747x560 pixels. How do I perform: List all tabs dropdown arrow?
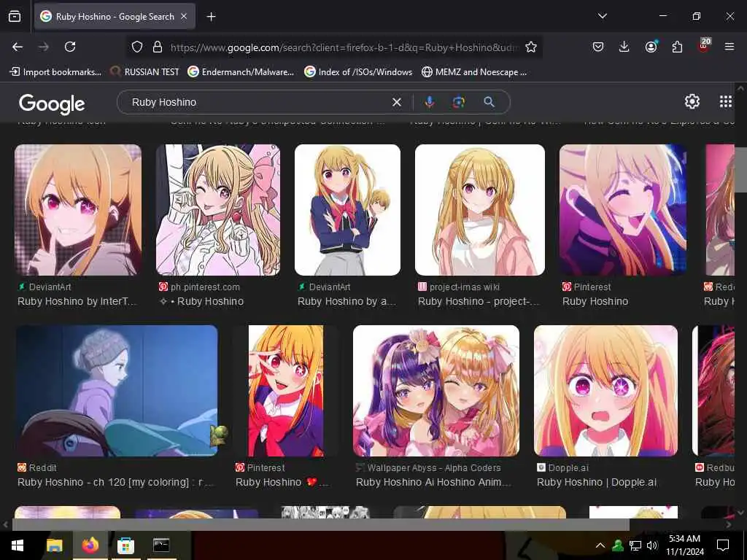point(602,16)
